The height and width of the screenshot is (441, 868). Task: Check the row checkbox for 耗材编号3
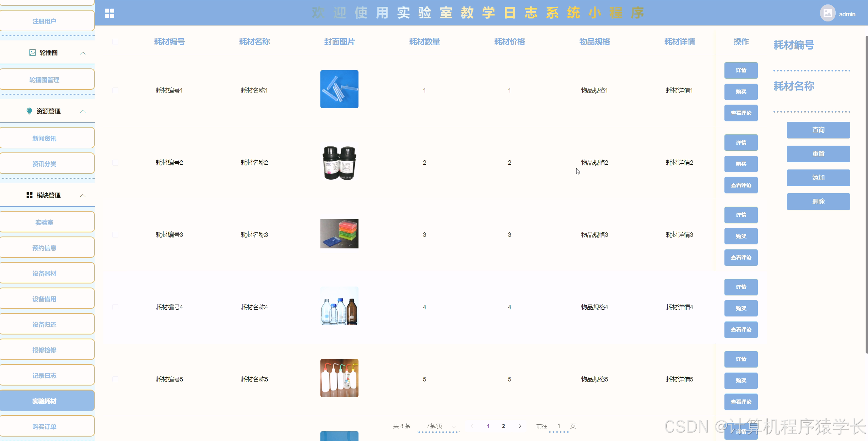[115, 235]
